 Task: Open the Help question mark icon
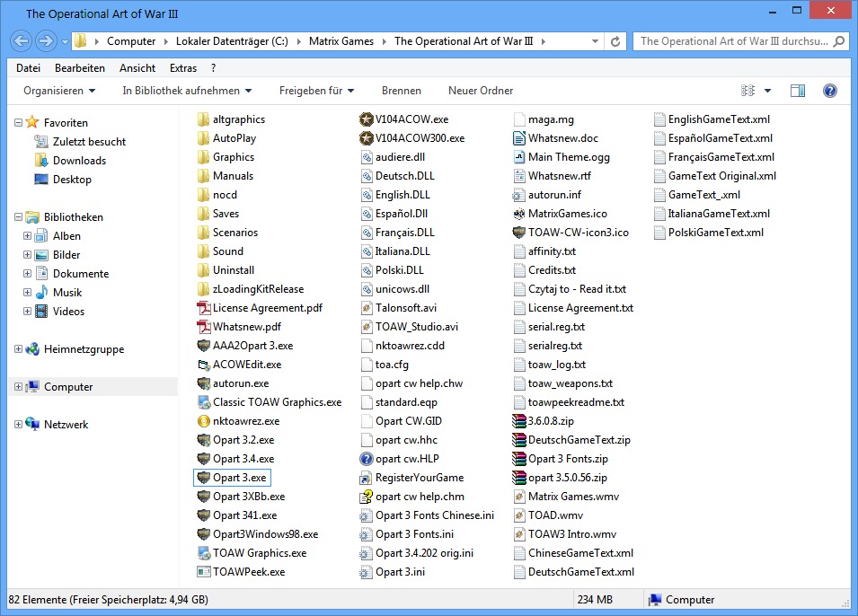[x=829, y=91]
